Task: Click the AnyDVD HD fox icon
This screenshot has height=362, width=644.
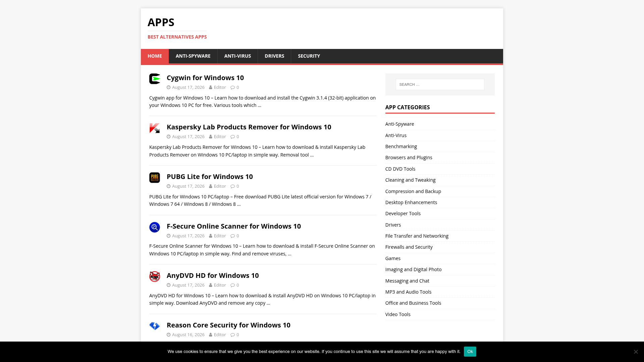Action: click(155, 277)
